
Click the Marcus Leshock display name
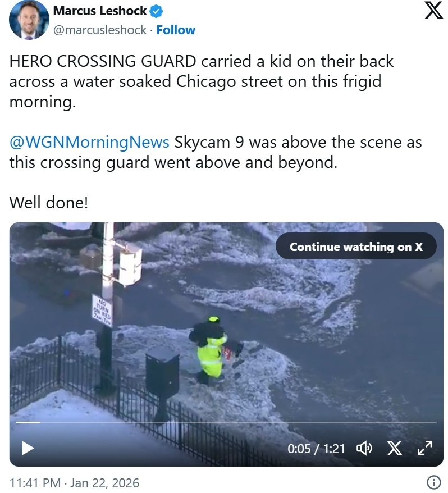[100, 11]
